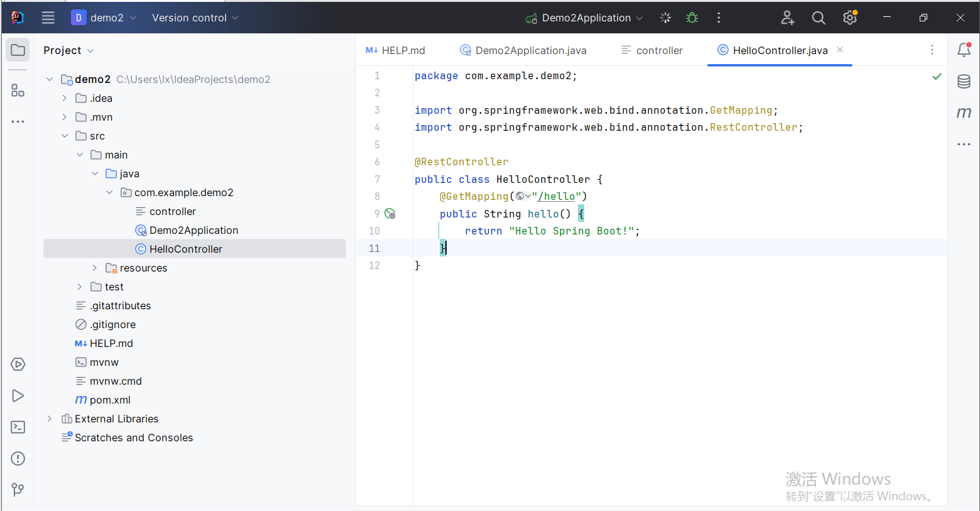Viewport: 980px width, 511px height.
Task: Expand the test folder
Action: point(80,287)
